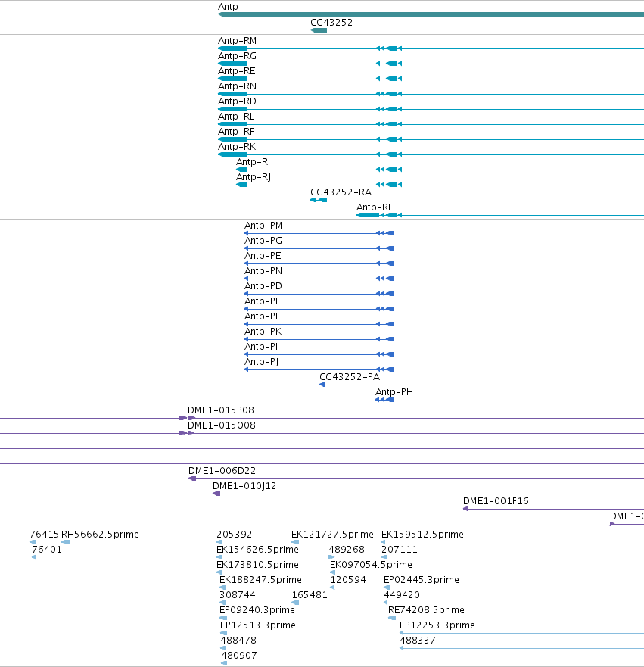Select the CG43252 gene feature bar

[319, 30]
